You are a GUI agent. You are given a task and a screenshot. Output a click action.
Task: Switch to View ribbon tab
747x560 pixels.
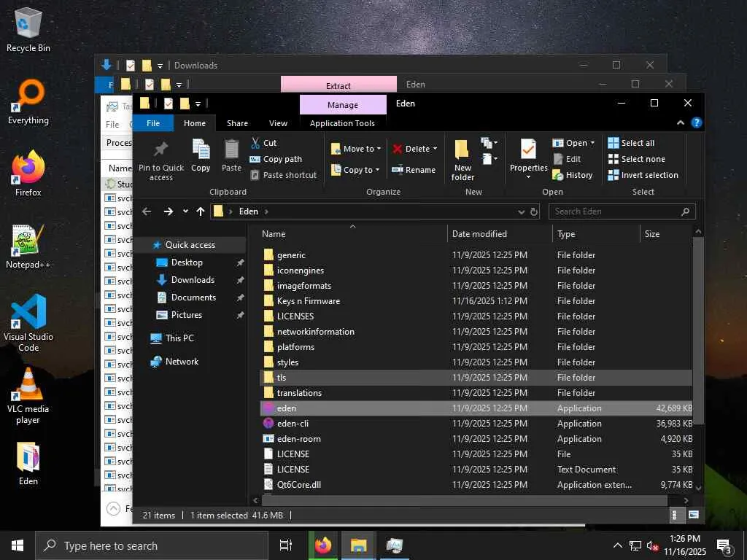pos(278,122)
